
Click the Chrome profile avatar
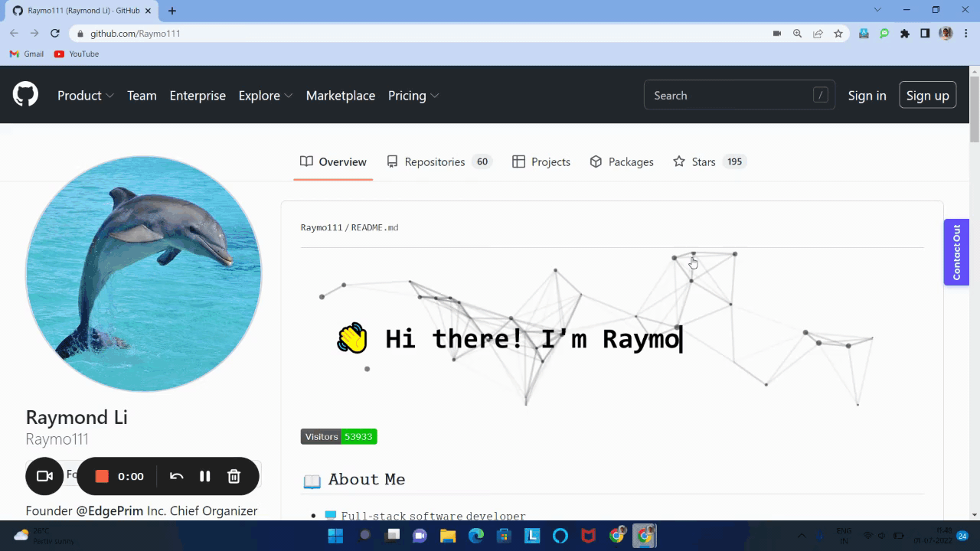pos(946,34)
